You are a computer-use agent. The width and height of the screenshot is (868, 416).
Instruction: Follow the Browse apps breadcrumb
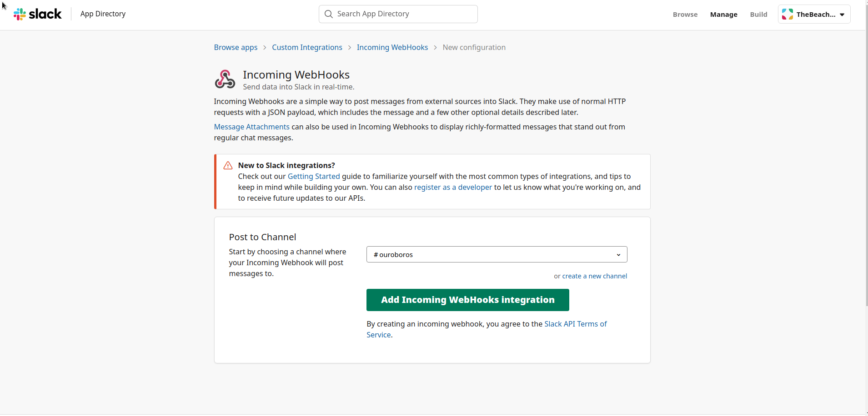236,47
